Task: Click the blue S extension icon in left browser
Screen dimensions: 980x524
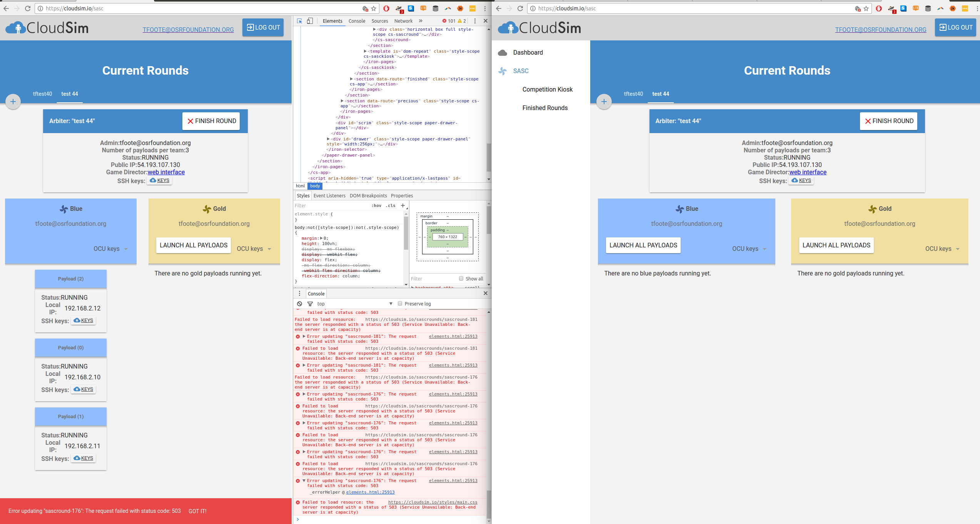Action: pos(411,8)
